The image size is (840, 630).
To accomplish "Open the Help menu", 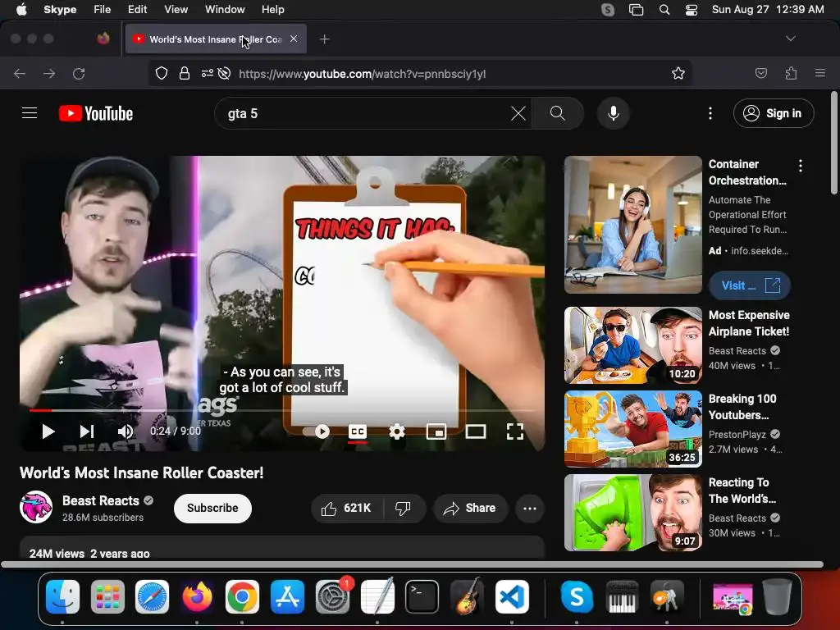I will [272, 10].
